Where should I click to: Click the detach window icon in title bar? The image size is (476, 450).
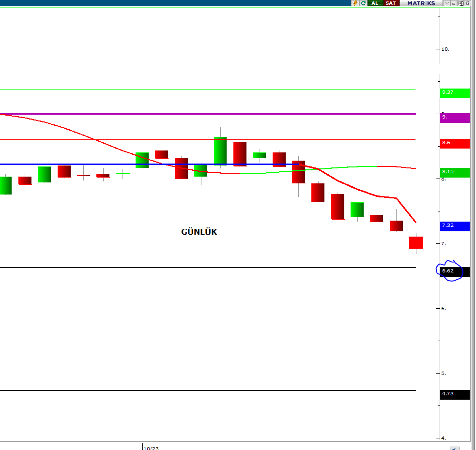[461, 3]
